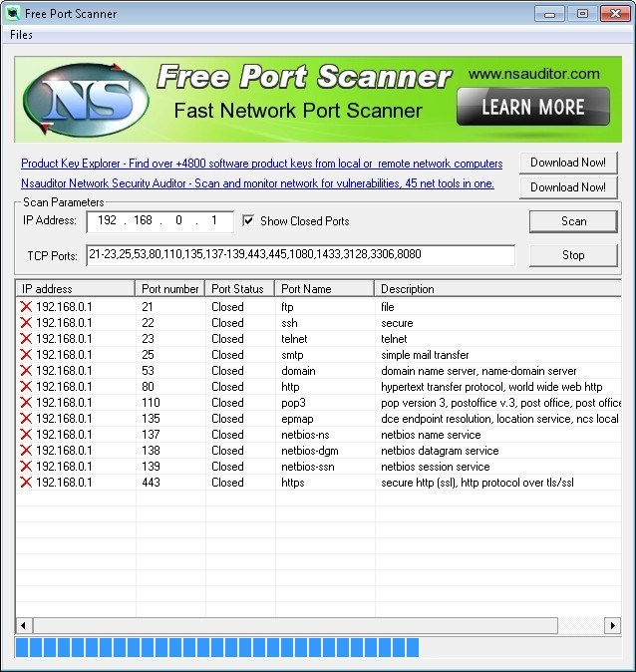
Task: Maximize the Free Port Scanner window
Action: point(582,14)
